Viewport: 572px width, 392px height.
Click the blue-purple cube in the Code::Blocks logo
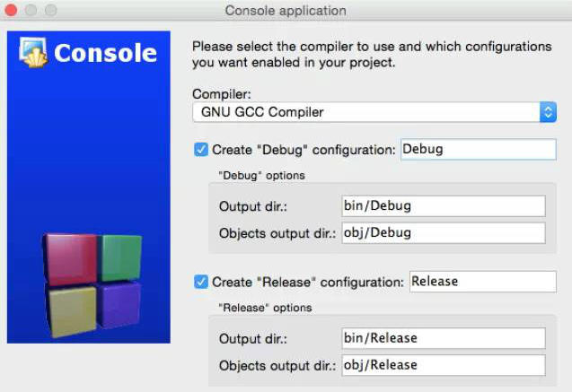[118, 305]
